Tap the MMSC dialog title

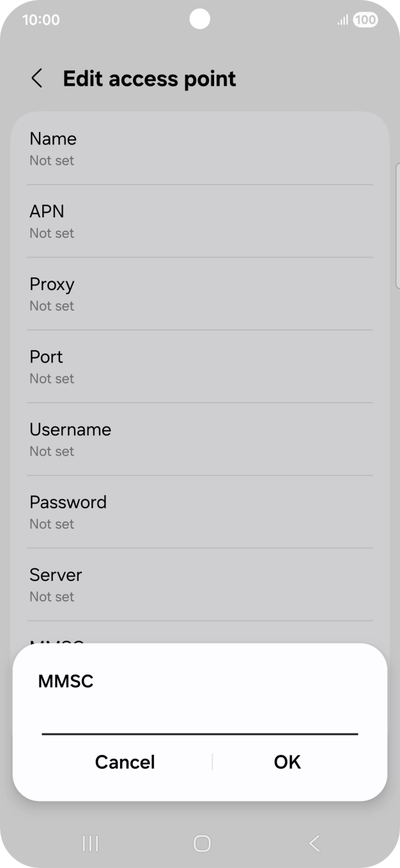click(65, 681)
